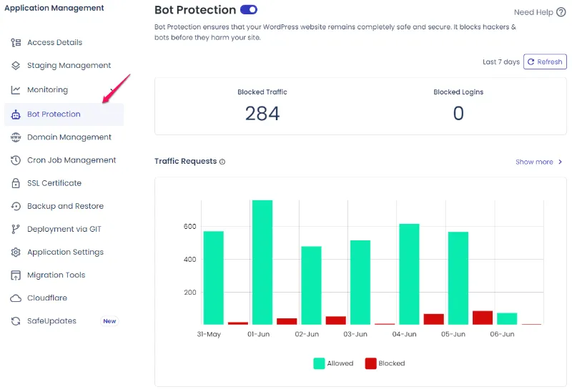Click the 02-Jun Blocked red bar
The width and height of the screenshot is (572, 392).
[x=335, y=320]
